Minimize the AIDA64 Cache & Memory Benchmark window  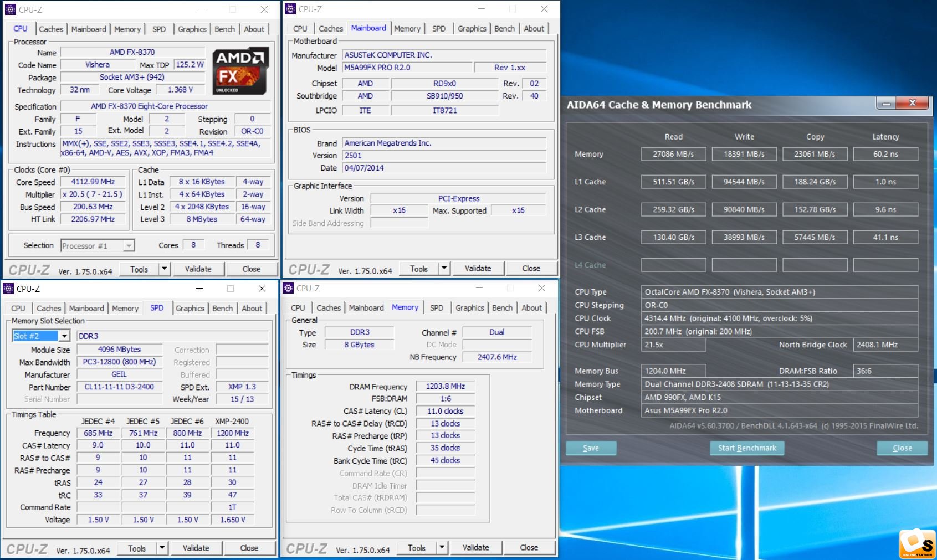point(886,104)
